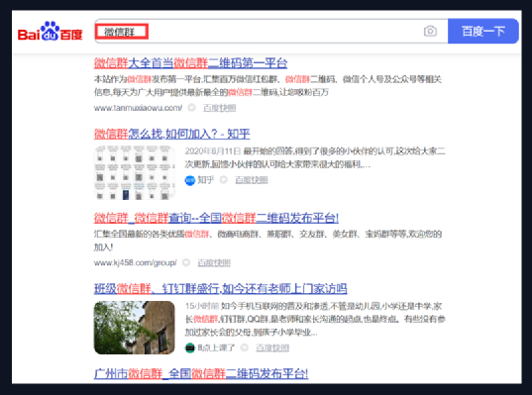Image resolution: width=532 pixels, height=395 pixels.
Task: Click shield icon beside 8点上课了
Action: [x=245, y=347]
